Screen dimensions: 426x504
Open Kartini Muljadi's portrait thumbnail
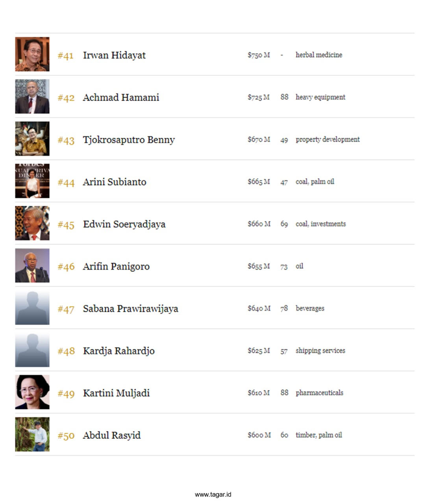click(32, 392)
